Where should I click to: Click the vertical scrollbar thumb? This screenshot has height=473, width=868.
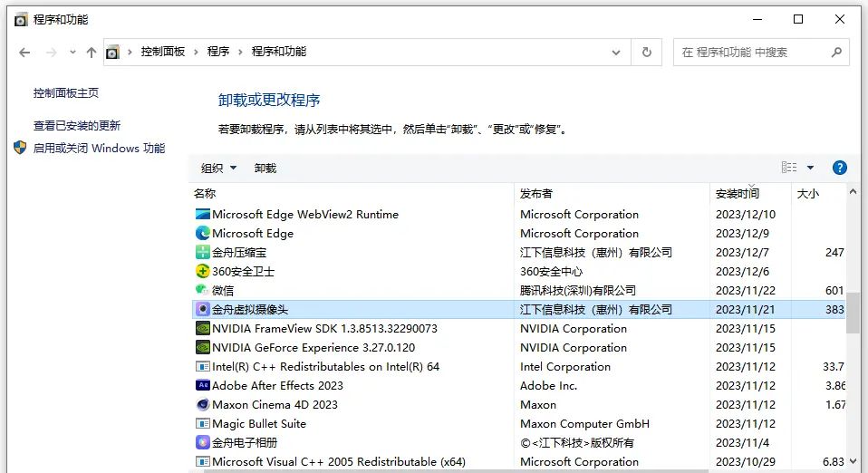point(853,313)
